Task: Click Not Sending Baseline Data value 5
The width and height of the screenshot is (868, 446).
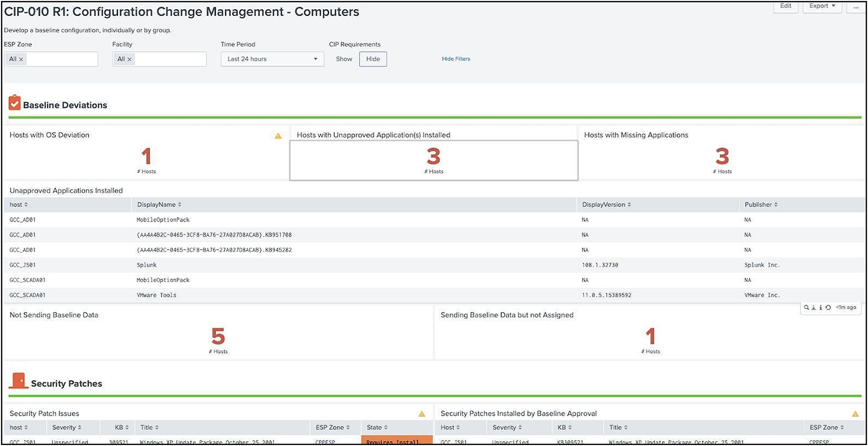Action: 218,336
